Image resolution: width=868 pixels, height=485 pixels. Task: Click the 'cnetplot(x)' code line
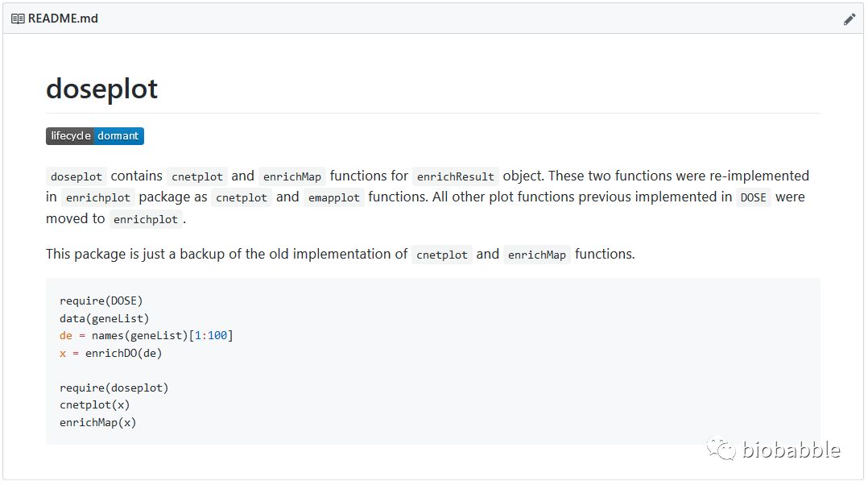point(94,404)
